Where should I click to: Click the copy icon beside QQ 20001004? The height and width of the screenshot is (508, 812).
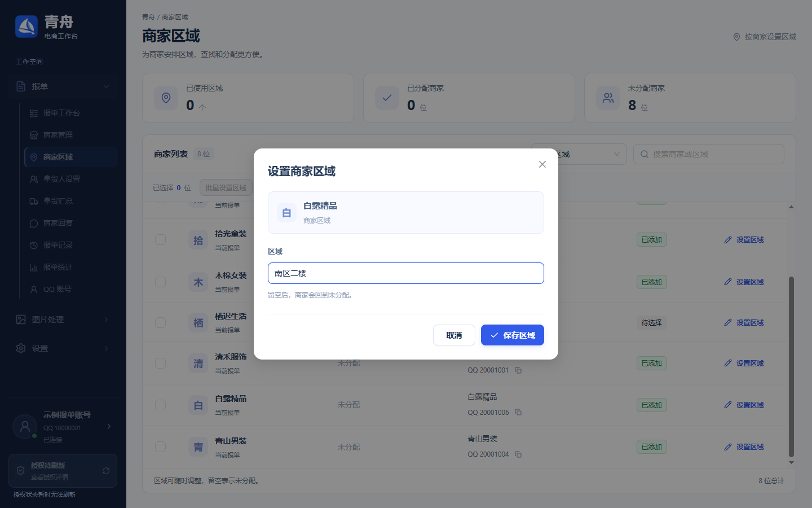(518, 454)
